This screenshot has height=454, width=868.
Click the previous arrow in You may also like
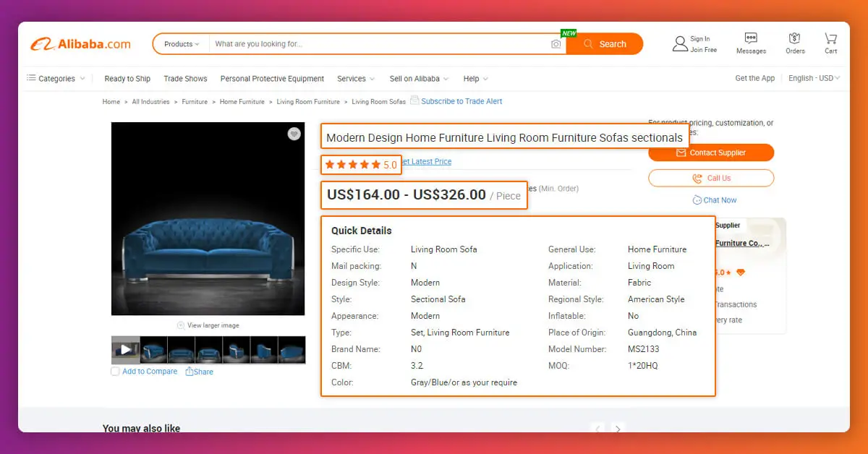(x=597, y=428)
